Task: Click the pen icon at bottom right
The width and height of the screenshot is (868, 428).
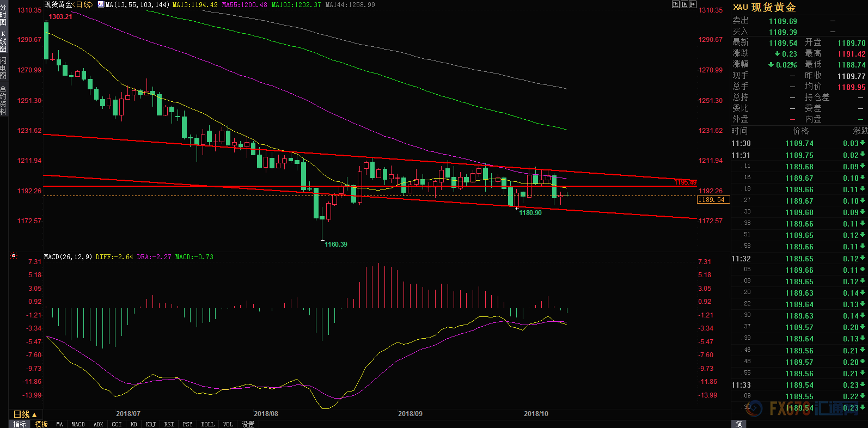Action: tap(739, 424)
